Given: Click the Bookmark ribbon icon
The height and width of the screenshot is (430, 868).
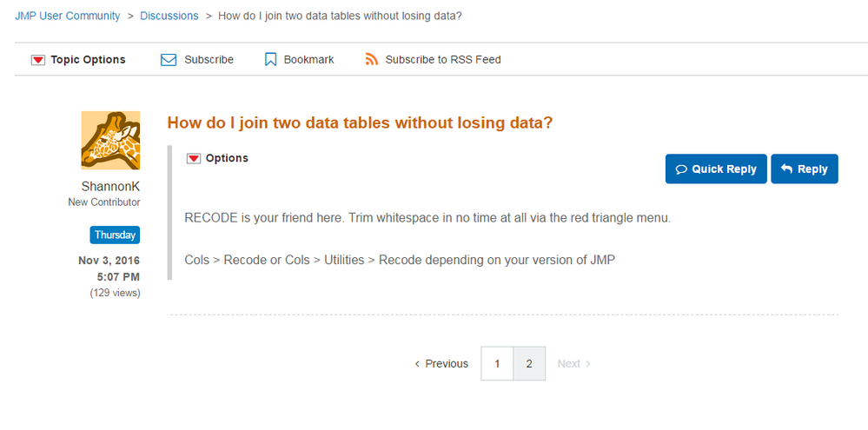Looking at the screenshot, I should pyautogui.click(x=270, y=60).
